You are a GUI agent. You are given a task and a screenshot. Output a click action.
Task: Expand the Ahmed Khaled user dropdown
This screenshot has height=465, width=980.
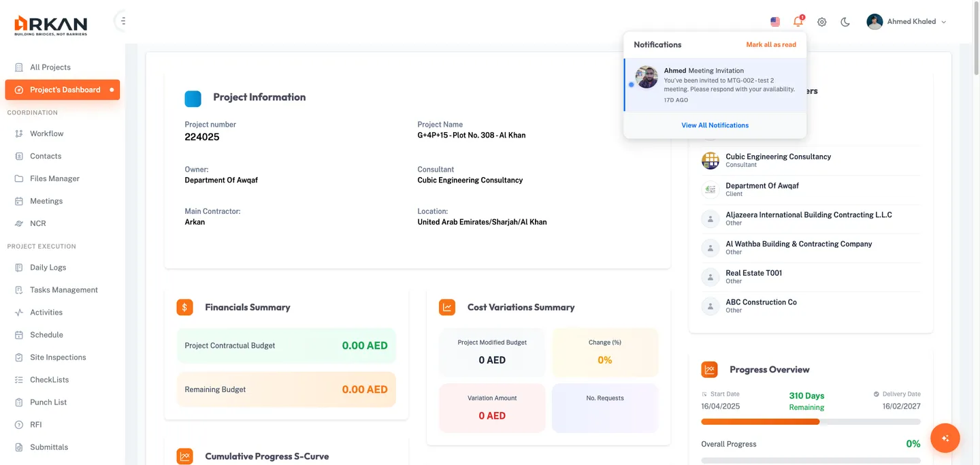(x=943, y=22)
